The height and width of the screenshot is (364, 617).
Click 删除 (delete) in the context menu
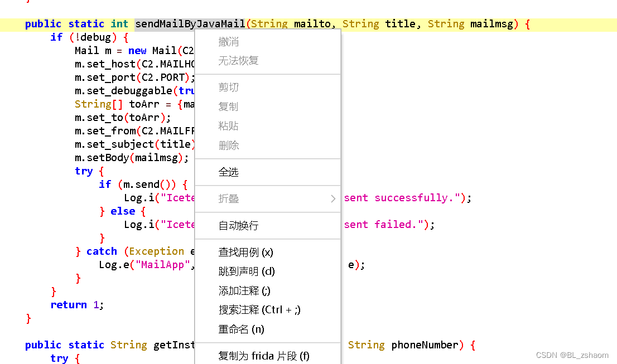point(268,145)
